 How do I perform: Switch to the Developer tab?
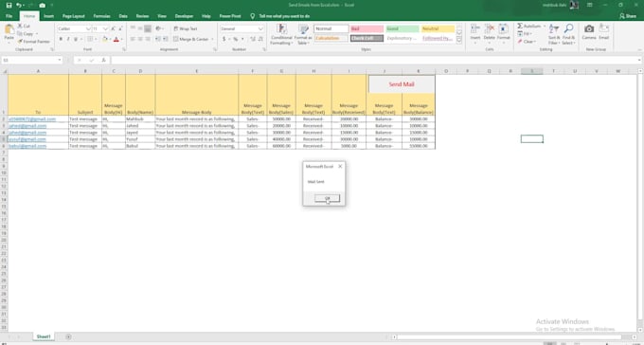point(184,16)
